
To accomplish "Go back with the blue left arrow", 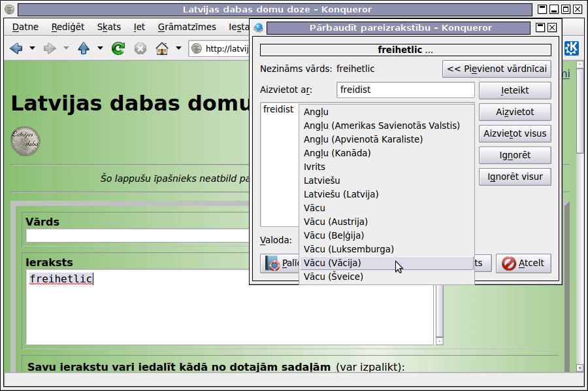I will pos(16,48).
